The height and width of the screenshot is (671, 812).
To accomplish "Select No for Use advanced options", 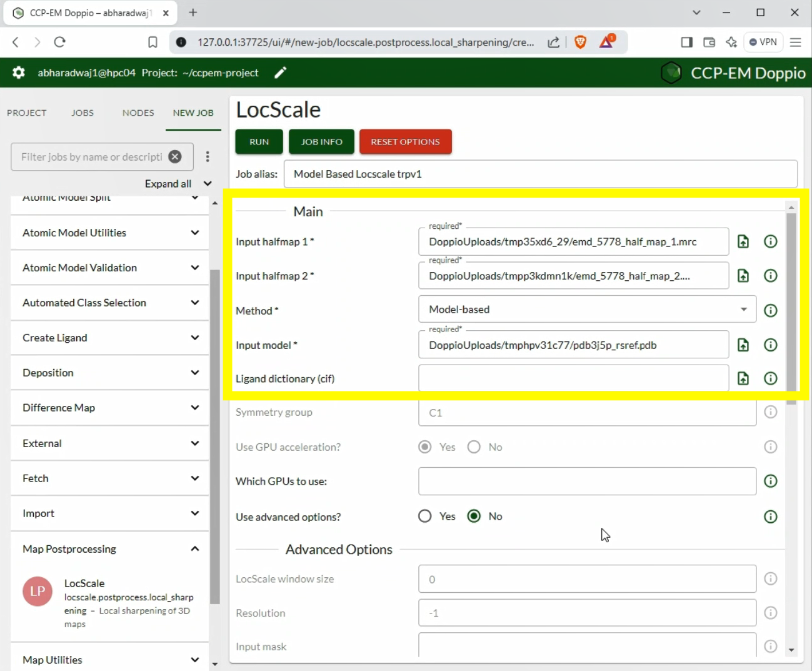I will click(474, 516).
